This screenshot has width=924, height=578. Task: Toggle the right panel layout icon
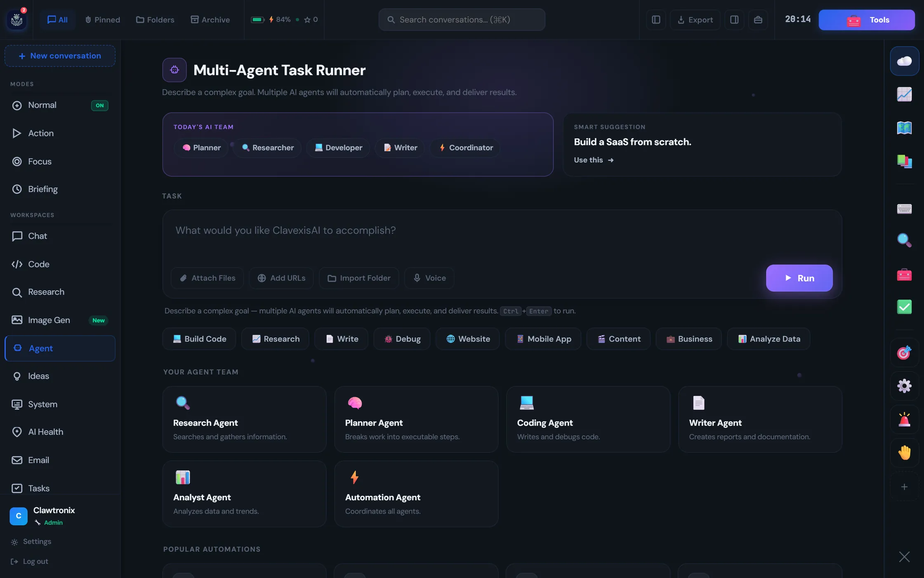coord(734,20)
